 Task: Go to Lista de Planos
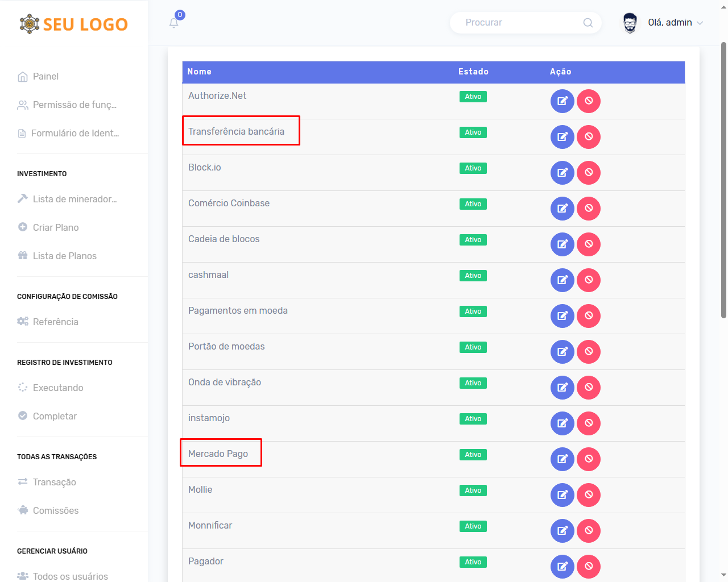[x=64, y=256]
